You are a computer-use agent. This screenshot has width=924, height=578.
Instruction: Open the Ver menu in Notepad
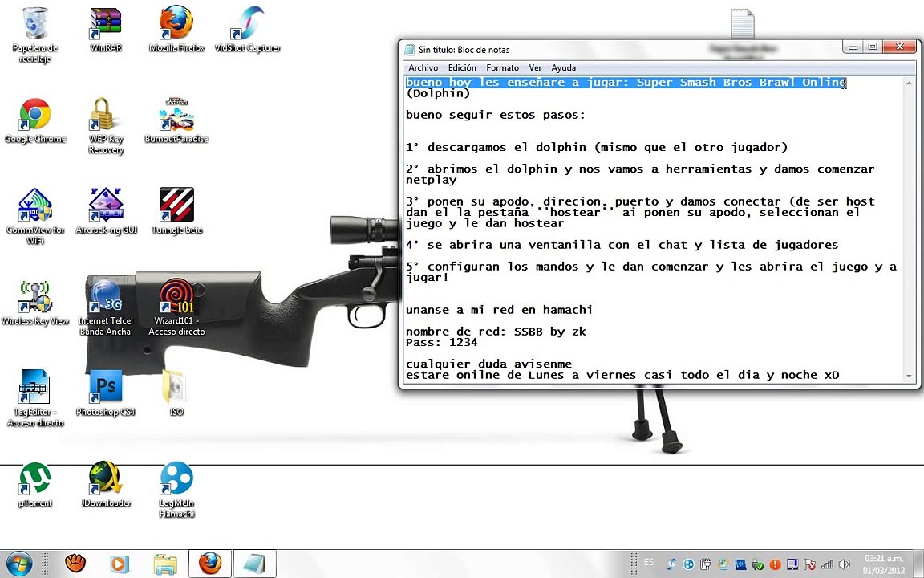(x=535, y=67)
